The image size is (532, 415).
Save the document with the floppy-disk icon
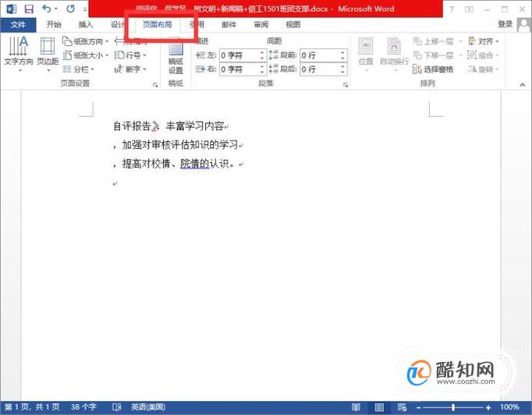pyautogui.click(x=29, y=9)
